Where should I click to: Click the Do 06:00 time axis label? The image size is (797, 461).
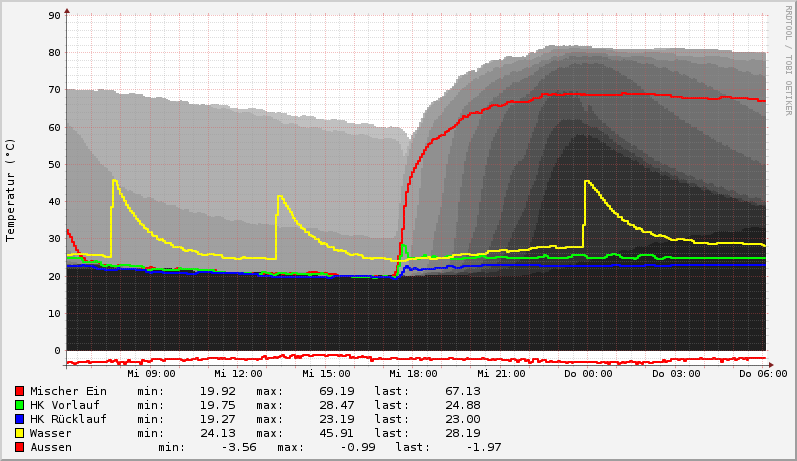(761, 373)
